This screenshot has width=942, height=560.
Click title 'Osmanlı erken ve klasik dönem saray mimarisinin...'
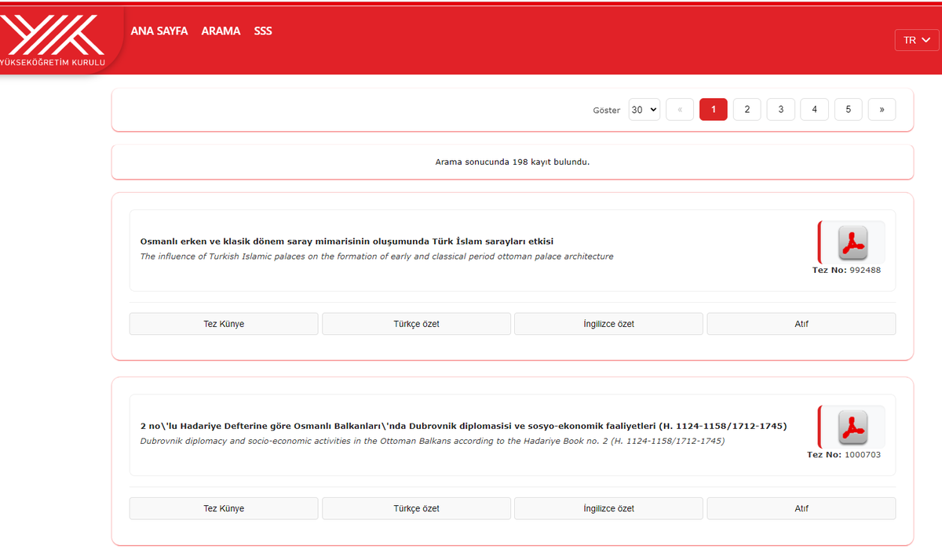tap(347, 242)
